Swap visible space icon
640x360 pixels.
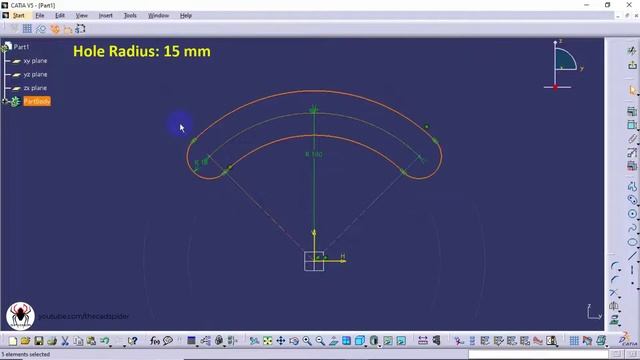[401, 341]
